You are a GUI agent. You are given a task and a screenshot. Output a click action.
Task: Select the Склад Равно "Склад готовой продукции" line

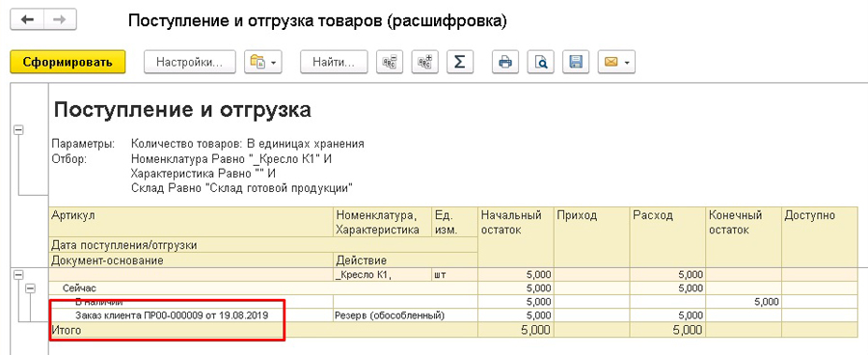(242, 188)
